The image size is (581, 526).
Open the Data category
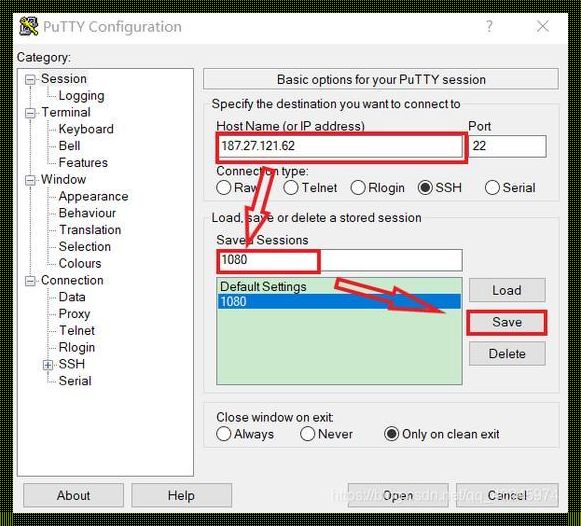pos(72,297)
